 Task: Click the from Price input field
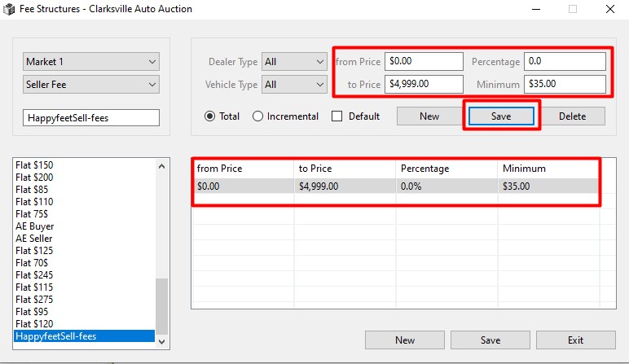pos(424,61)
